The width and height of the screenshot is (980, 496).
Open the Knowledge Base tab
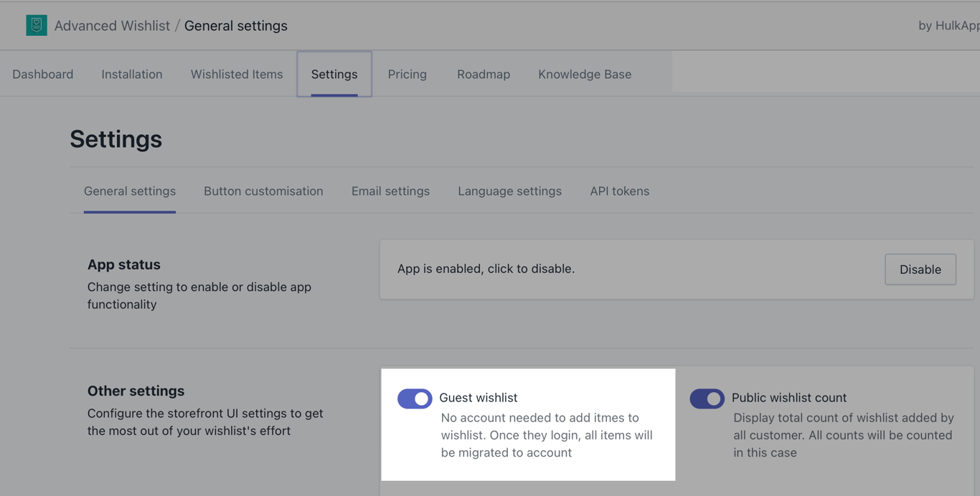click(x=585, y=75)
